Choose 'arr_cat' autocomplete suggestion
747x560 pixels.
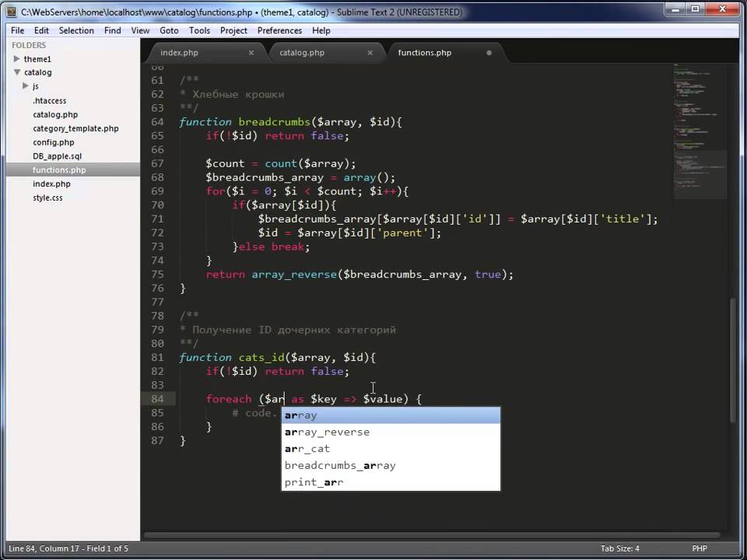[391, 449]
